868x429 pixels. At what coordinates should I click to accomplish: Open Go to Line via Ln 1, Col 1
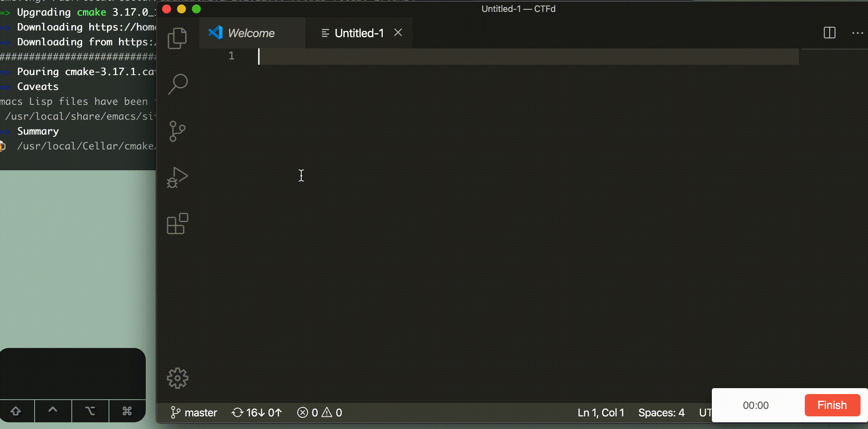click(x=600, y=412)
